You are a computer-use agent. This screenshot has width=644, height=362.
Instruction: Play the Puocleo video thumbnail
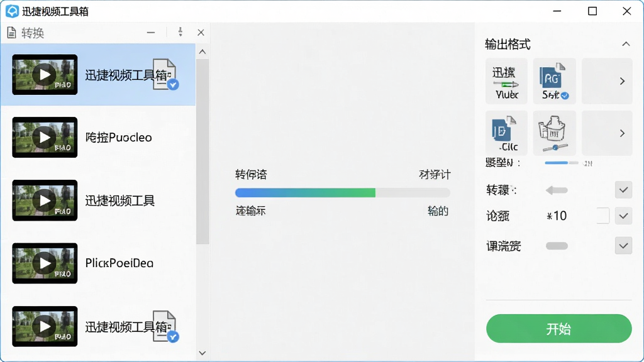coord(45,137)
